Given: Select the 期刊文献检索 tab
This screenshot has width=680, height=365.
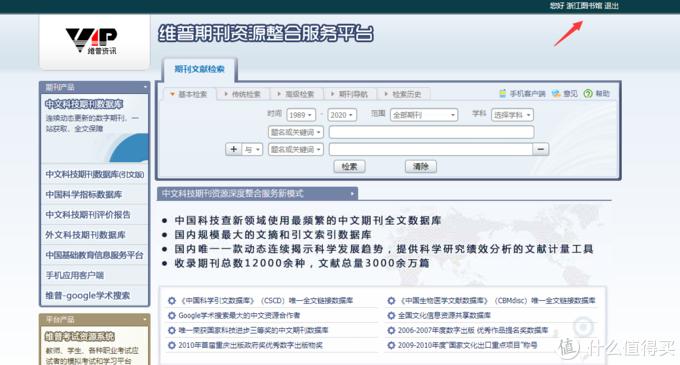Looking at the screenshot, I should [199, 69].
